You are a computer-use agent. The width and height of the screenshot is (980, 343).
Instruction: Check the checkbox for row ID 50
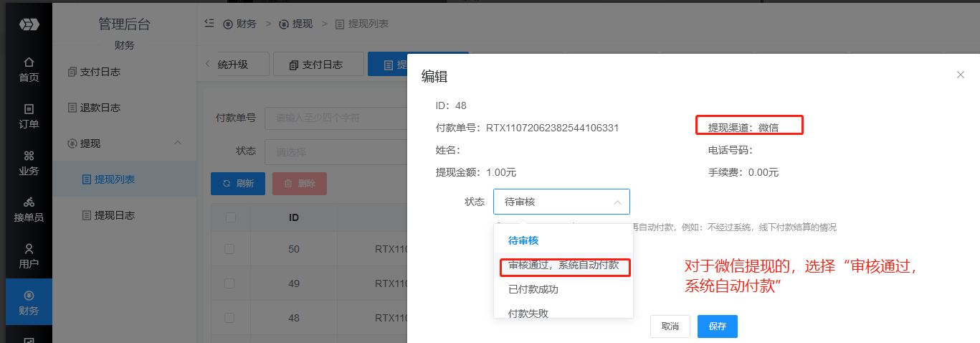point(230,249)
